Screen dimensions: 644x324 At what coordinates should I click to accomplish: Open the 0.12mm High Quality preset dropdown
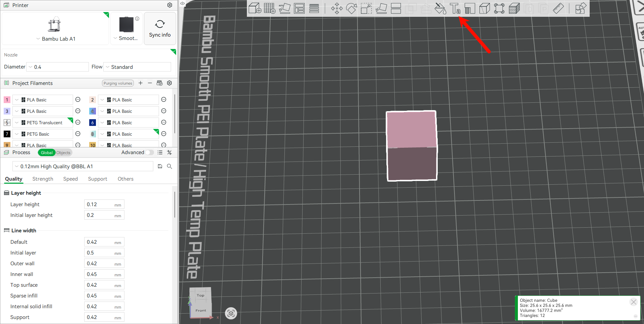click(83, 166)
